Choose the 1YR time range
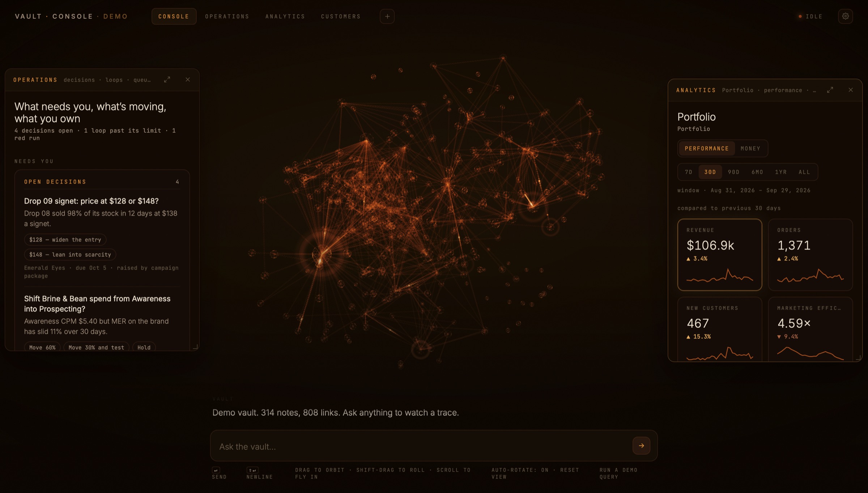This screenshot has width=868, height=493. [781, 172]
